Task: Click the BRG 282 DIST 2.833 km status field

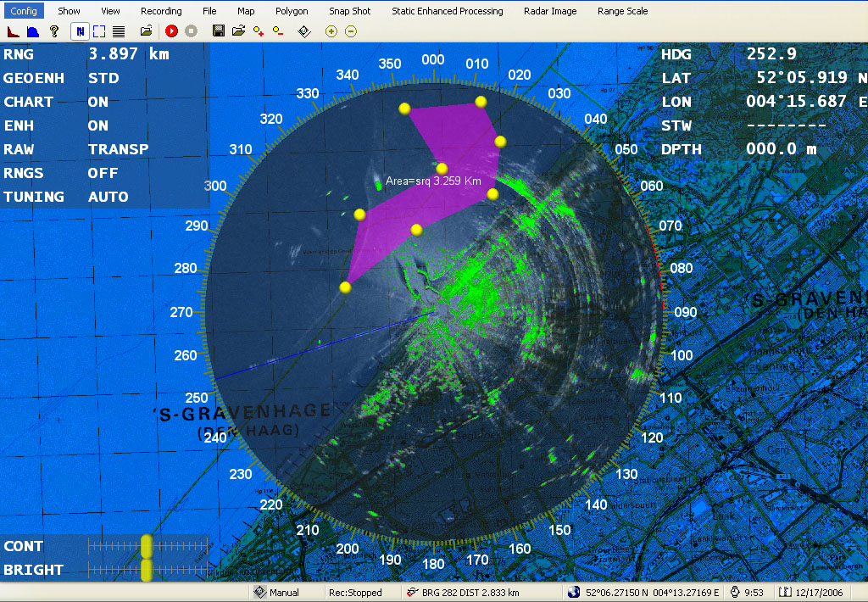Action: pyautogui.click(x=466, y=592)
